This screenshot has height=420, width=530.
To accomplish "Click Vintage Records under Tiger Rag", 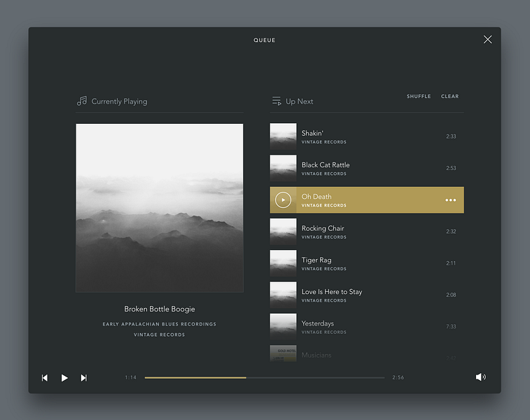I will pos(324,269).
